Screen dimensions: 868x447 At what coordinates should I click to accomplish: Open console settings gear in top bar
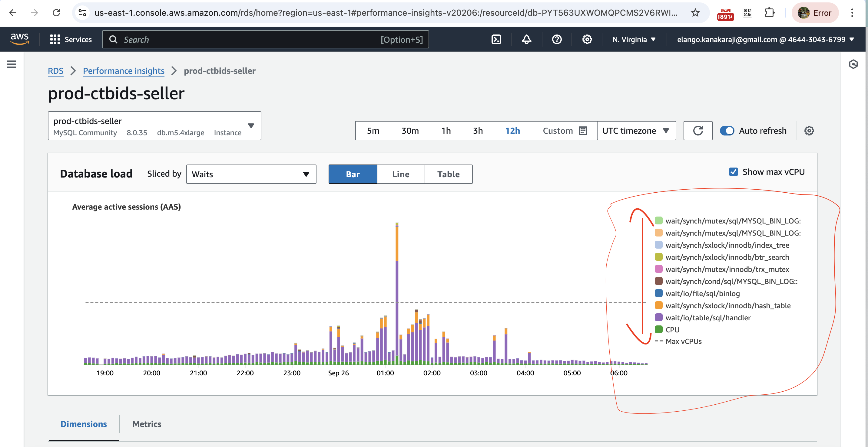(x=587, y=39)
